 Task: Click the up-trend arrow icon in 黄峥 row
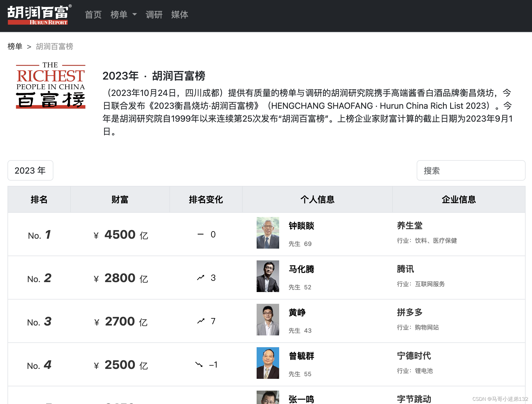coord(201,321)
